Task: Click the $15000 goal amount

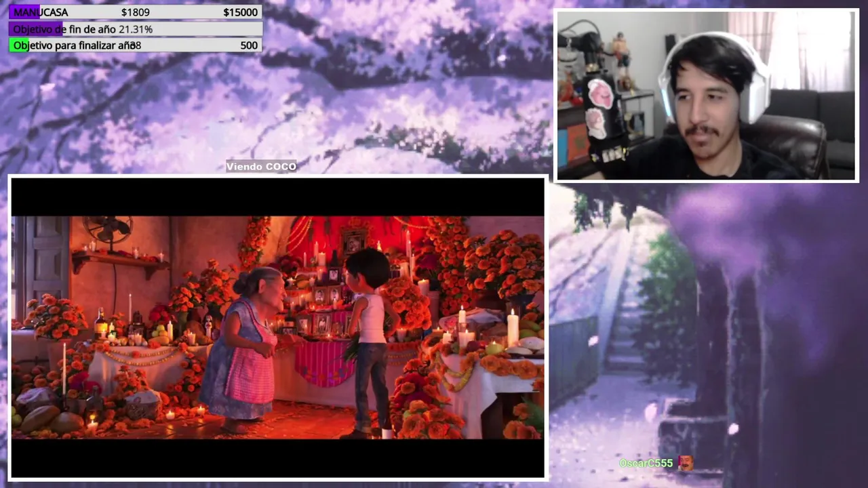Action: [x=240, y=12]
